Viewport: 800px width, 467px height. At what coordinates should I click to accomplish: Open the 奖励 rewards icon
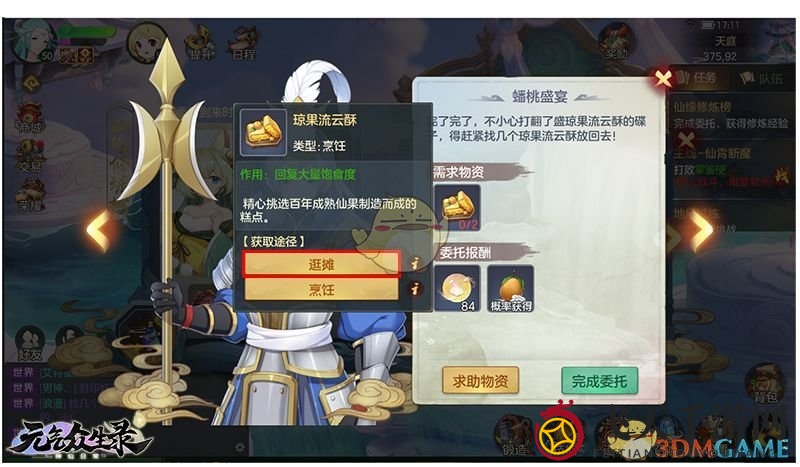[x=615, y=42]
